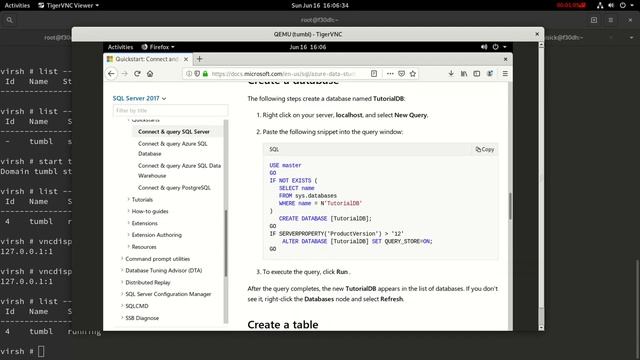Open the guest Firefox app menu

(158, 47)
